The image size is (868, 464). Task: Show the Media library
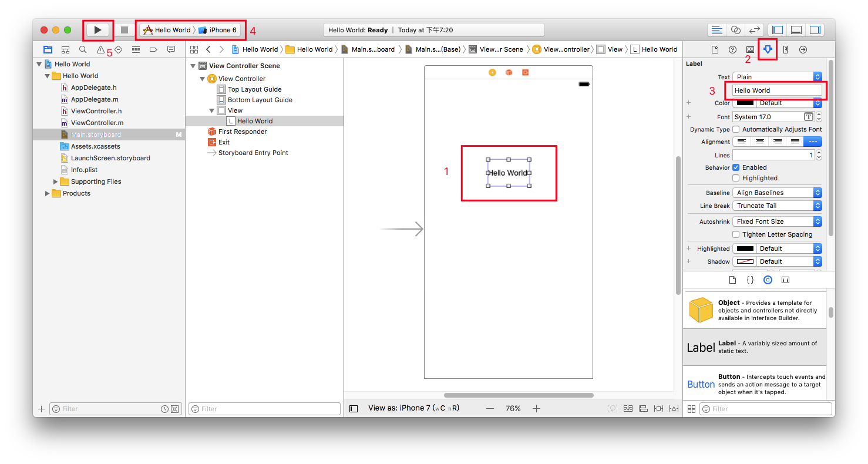(x=785, y=280)
